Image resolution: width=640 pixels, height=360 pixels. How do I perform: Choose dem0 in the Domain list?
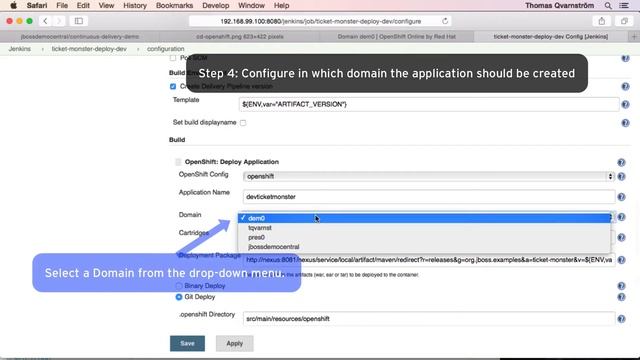(x=424, y=218)
